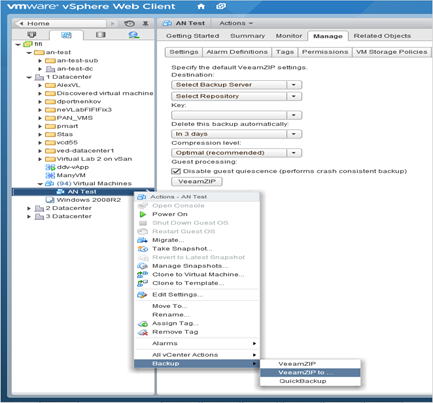Expand the 3 Datacenter tree node
The image size is (433, 403).
(x=29, y=217)
